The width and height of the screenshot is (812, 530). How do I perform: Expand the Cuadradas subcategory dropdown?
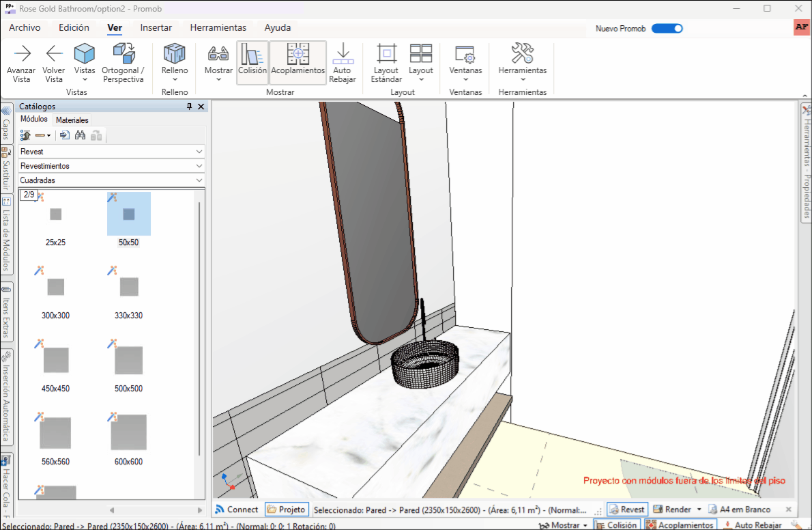(x=111, y=180)
